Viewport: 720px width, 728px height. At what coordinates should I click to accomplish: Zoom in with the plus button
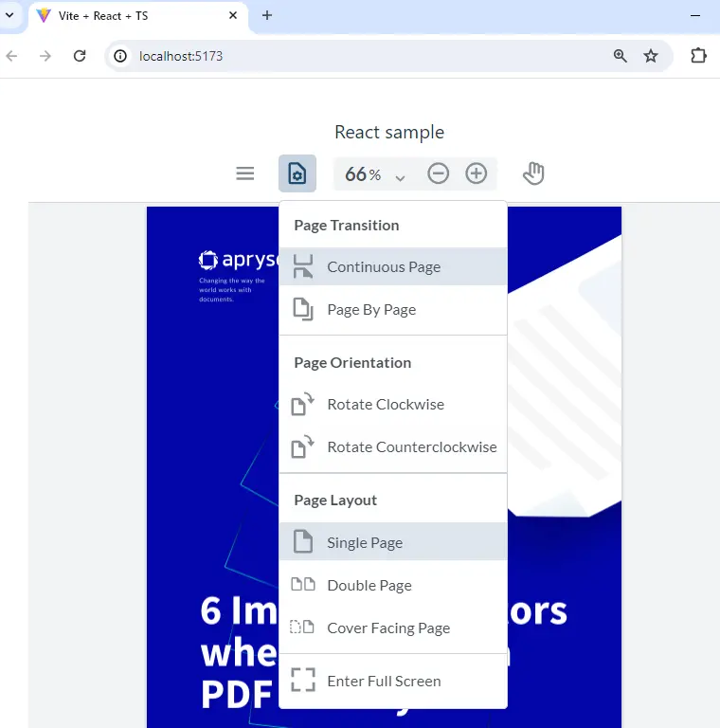pos(476,173)
